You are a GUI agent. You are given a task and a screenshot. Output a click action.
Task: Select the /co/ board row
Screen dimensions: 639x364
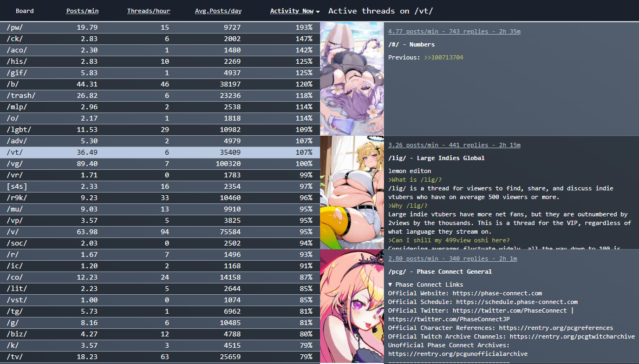(x=160, y=277)
